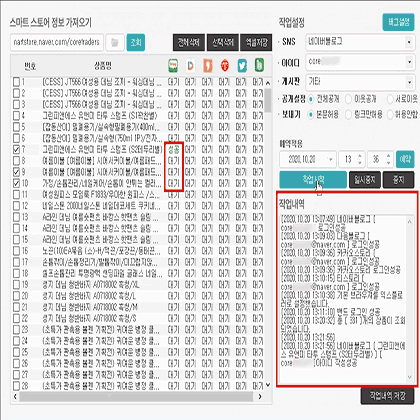Screen dimensions: 420x420
Task: Open the 아이디 account dropdown
Action: coord(360,62)
